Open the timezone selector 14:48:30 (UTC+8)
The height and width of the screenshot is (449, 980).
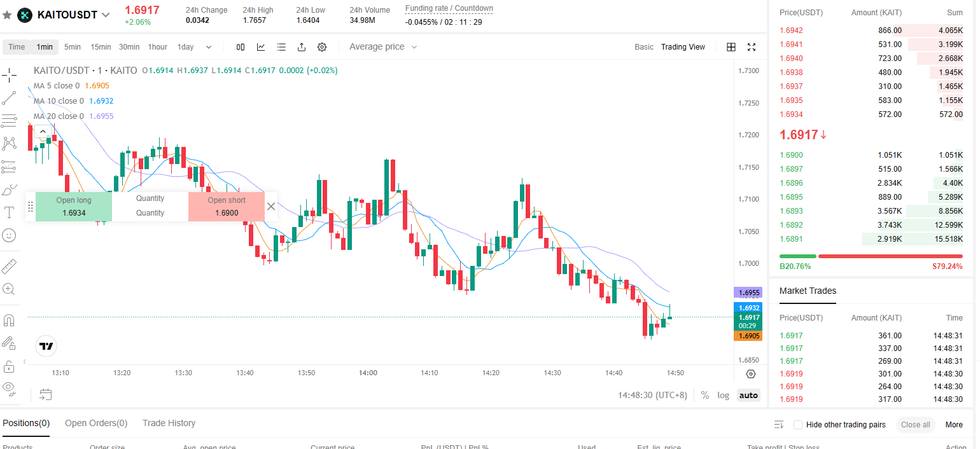653,395
